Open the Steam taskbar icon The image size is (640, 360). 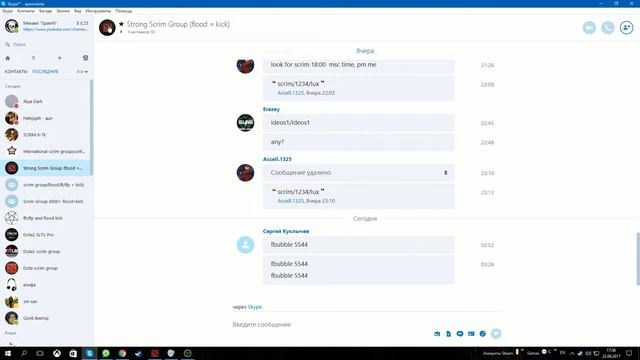(138, 353)
